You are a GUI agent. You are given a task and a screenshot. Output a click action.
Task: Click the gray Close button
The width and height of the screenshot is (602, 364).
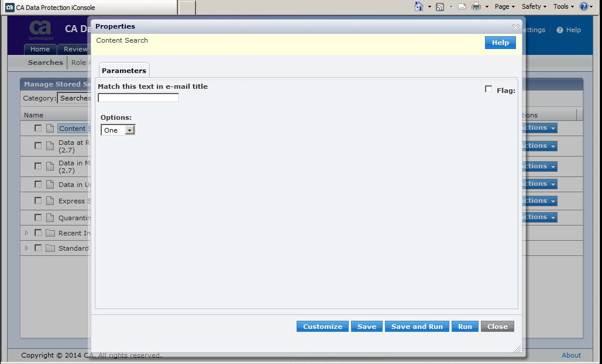point(497,327)
